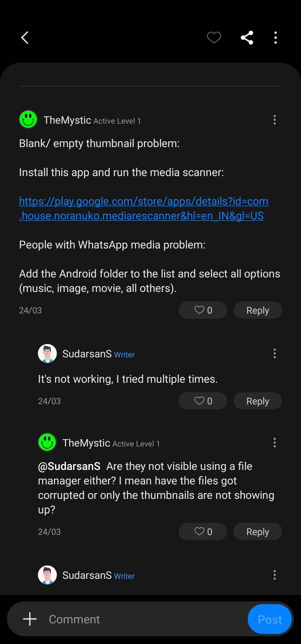
Task: Reply to SudarsanS's comment
Action: [257, 401]
